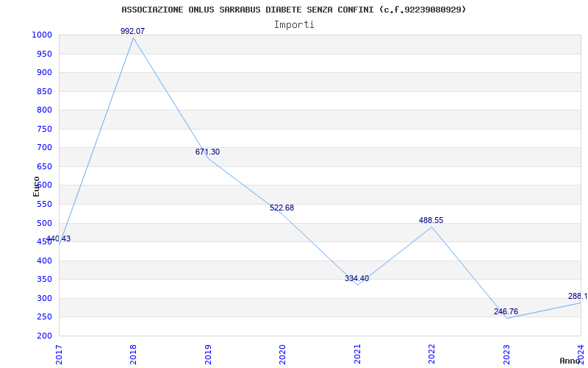This screenshot has height=368, width=588.
Task: Click the 750 y-axis tick label
Action: (x=44, y=129)
